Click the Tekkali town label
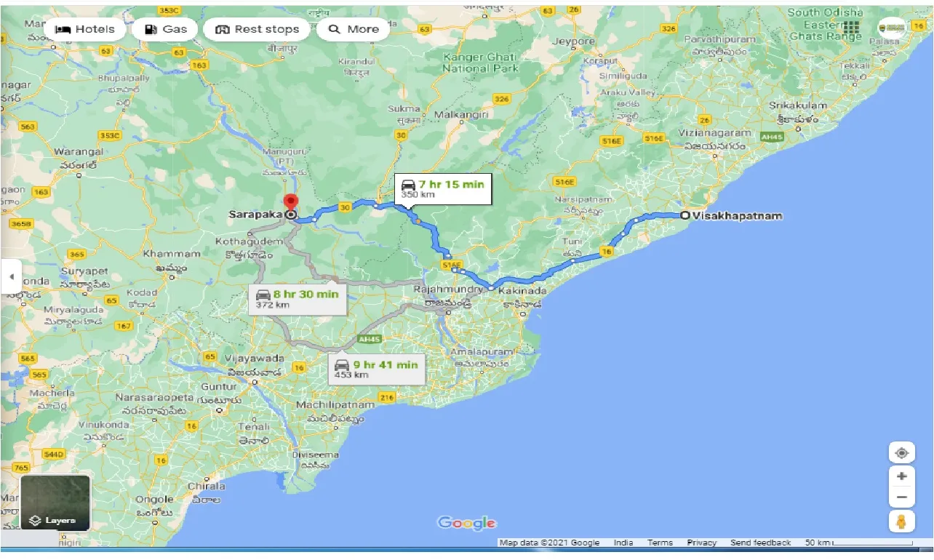 tap(854, 65)
